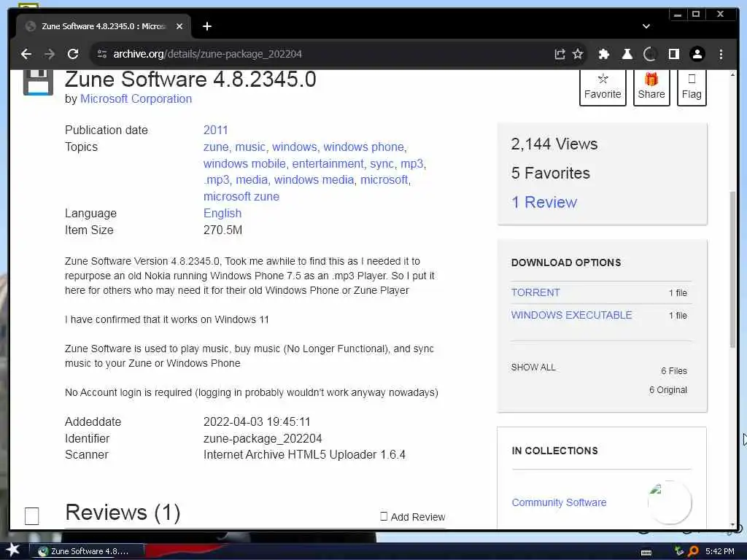747x560 pixels.
Task: Open the sync topic link
Action: tap(382, 164)
